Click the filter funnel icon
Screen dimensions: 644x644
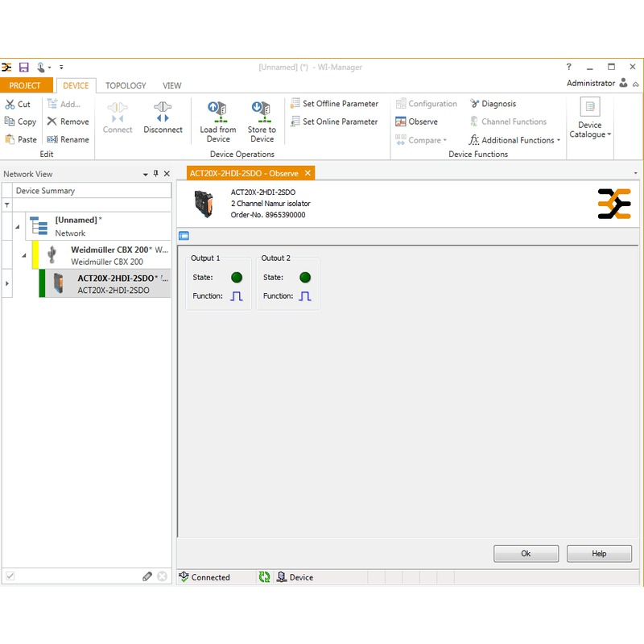coord(7,204)
